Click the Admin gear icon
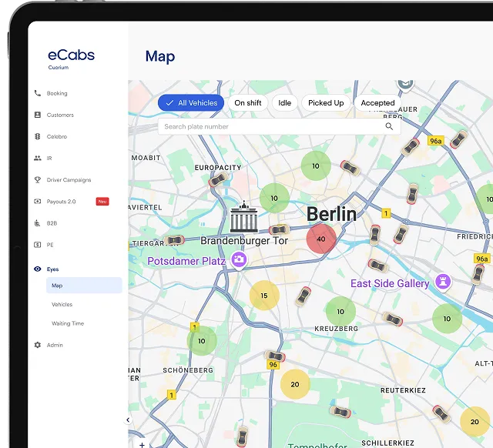The height and width of the screenshot is (448, 493). click(38, 345)
